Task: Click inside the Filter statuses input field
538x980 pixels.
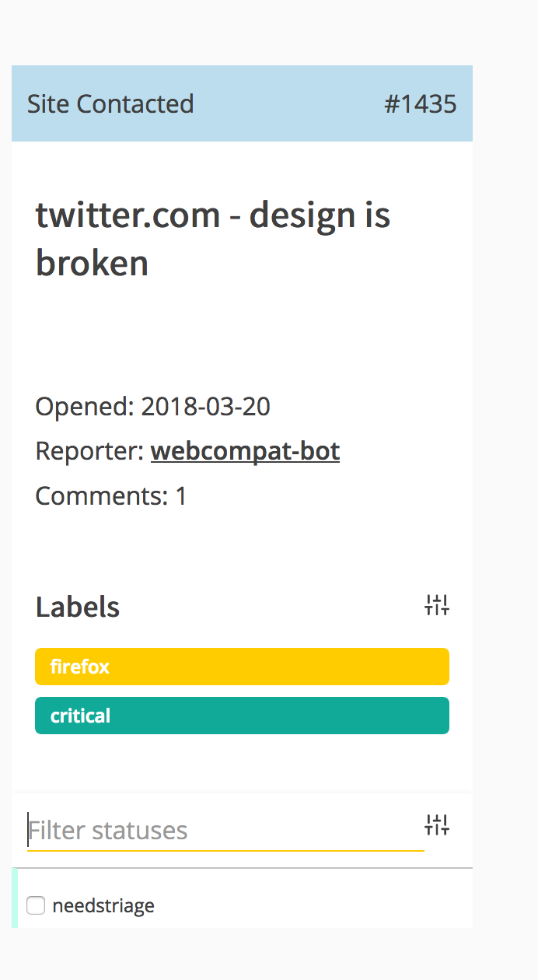Action: pos(155,830)
